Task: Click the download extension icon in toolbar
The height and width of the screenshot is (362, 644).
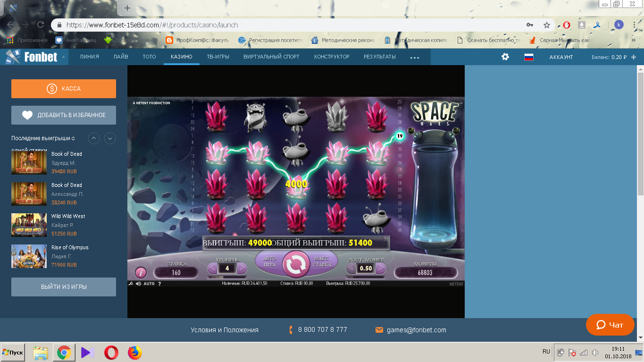Action: click(582, 25)
